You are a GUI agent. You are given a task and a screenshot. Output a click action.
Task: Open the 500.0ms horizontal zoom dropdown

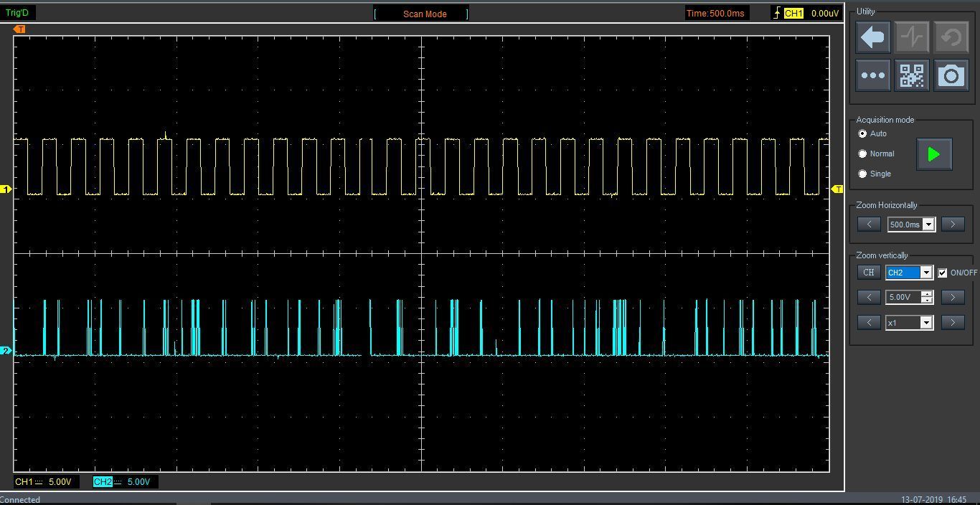[929, 225]
